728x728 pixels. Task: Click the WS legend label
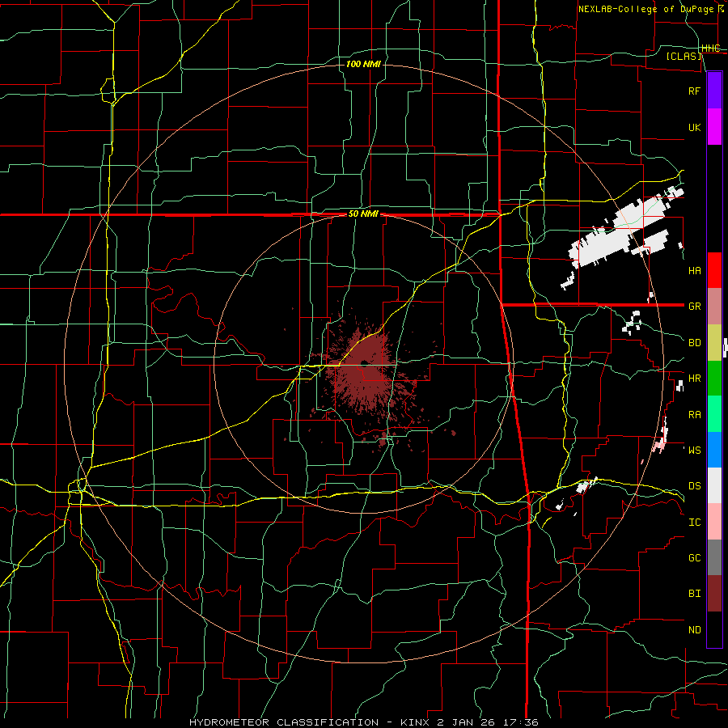pos(695,451)
